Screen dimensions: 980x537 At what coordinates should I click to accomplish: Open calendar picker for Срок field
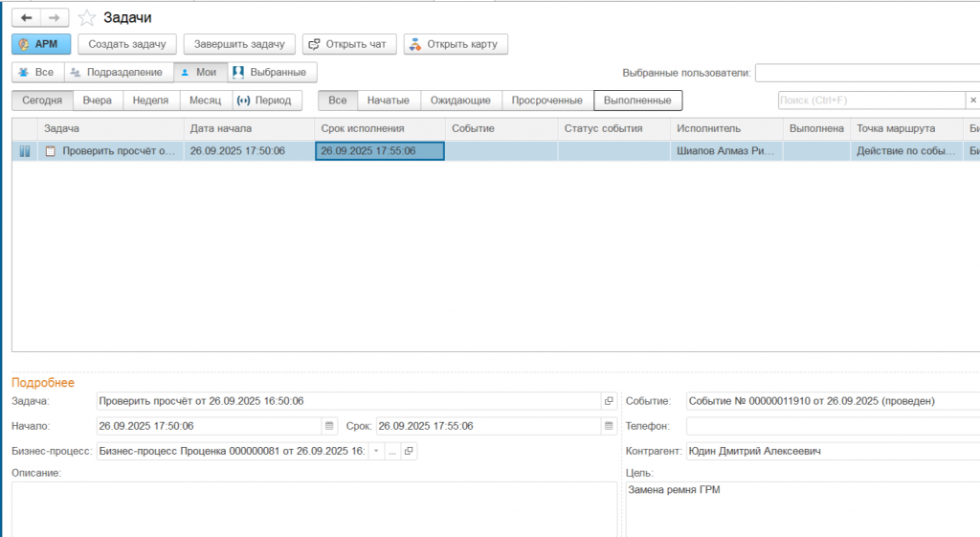tap(609, 426)
